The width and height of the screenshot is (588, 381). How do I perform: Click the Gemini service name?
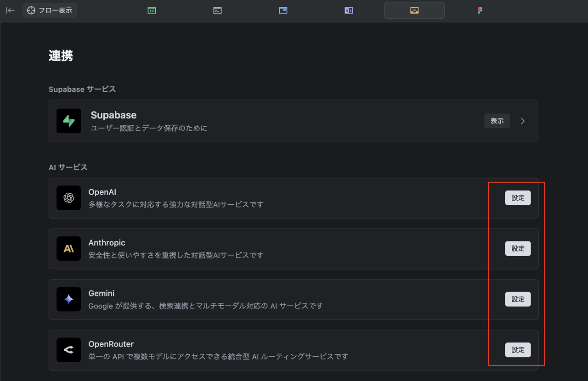point(102,293)
